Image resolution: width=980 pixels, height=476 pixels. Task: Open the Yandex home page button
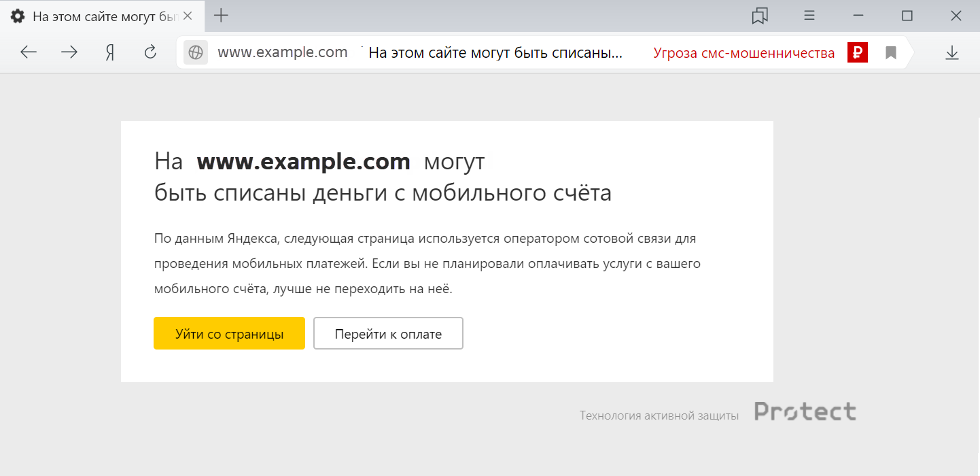click(x=110, y=52)
